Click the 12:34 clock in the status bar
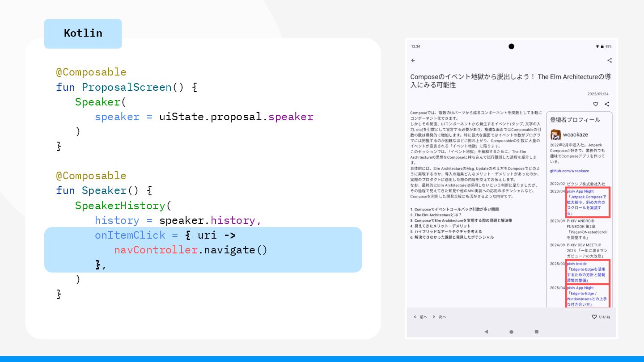Image resolution: width=644 pixels, height=362 pixels. [415, 46]
